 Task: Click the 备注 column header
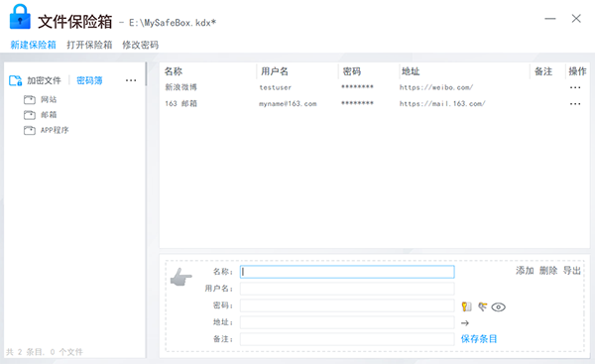coord(543,71)
